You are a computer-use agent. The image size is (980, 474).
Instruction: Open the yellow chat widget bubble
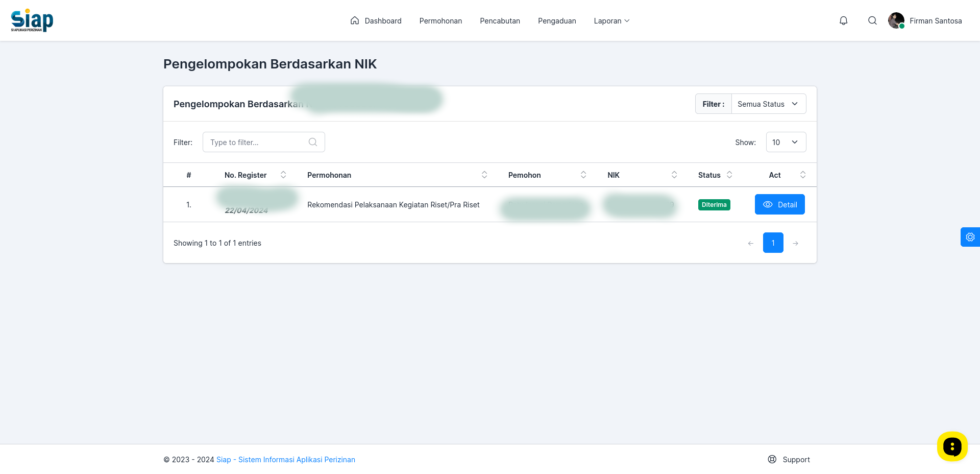952,446
